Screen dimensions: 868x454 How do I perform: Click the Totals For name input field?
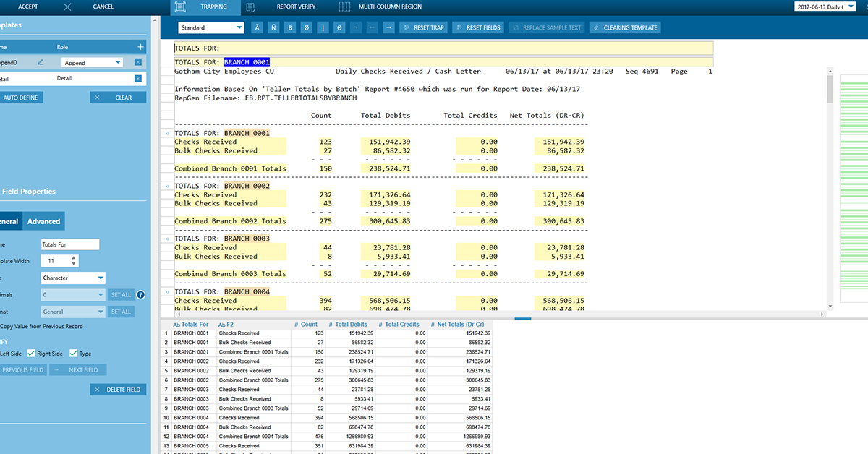70,244
